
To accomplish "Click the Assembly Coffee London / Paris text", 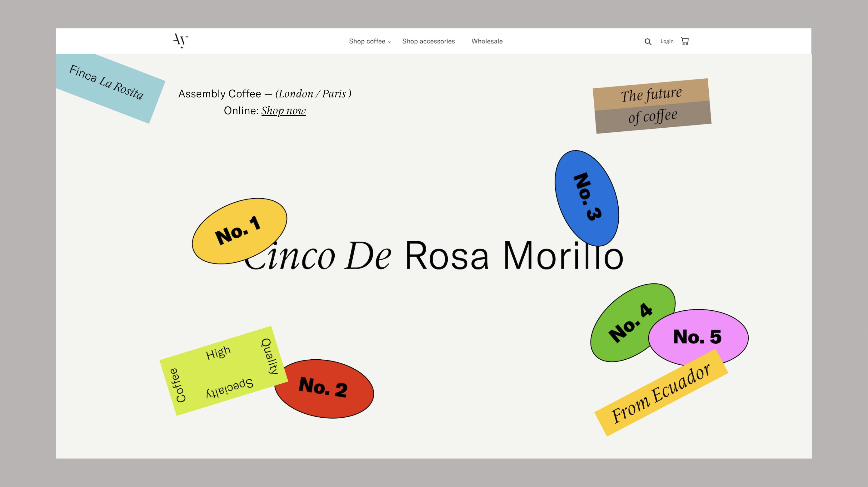I will tap(265, 94).
